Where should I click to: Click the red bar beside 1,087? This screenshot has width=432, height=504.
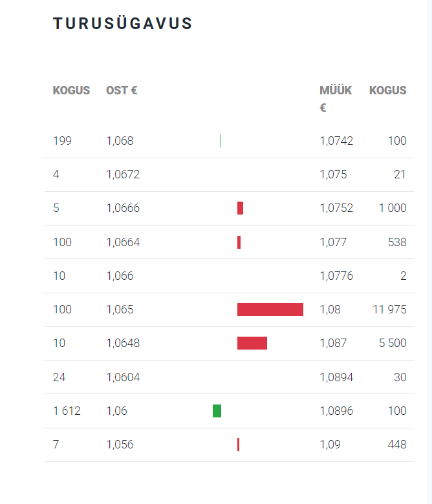(252, 343)
